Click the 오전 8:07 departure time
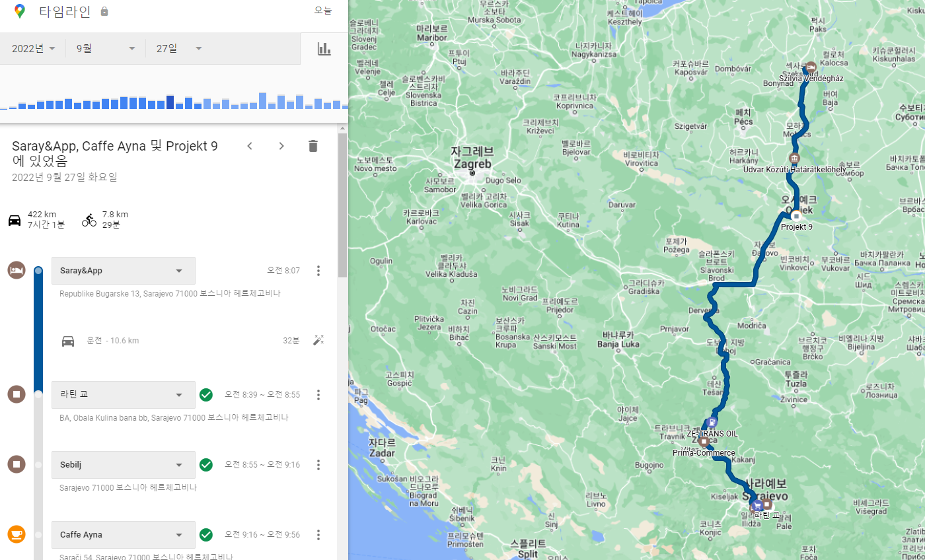Image resolution: width=925 pixels, height=560 pixels. pyautogui.click(x=283, y=271)
